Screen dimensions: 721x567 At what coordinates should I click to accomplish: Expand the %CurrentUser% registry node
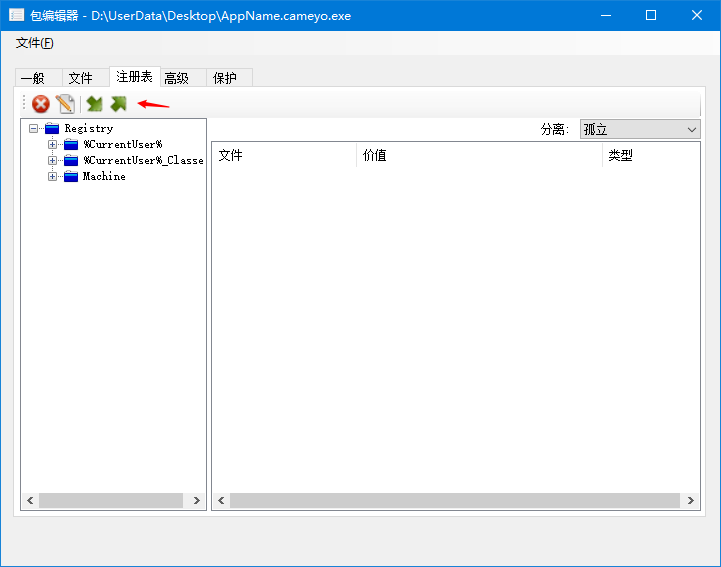click(x=52, y=144)
